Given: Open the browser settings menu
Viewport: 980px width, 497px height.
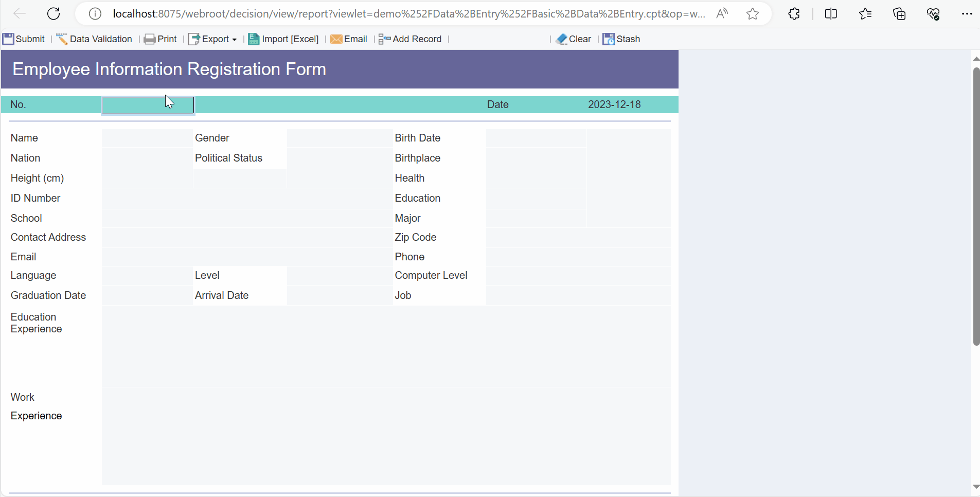Looking at the screenshot, I should tap(968, 13).
